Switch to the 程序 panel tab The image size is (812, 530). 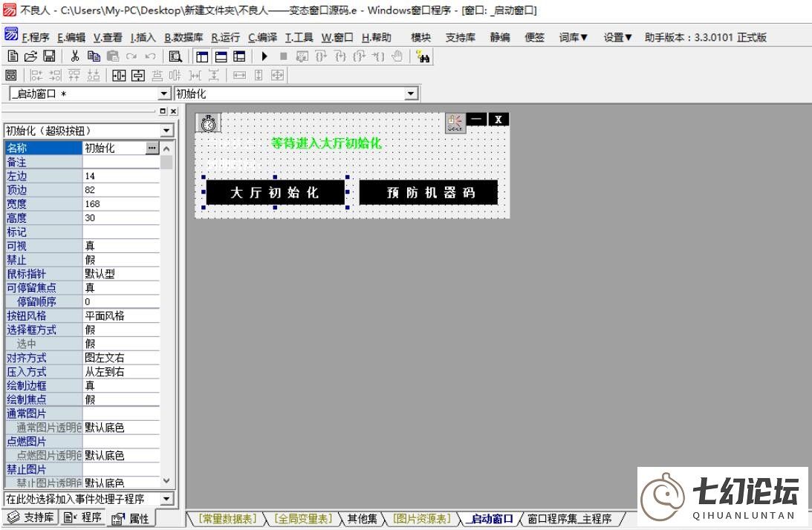tap(83, 517)
